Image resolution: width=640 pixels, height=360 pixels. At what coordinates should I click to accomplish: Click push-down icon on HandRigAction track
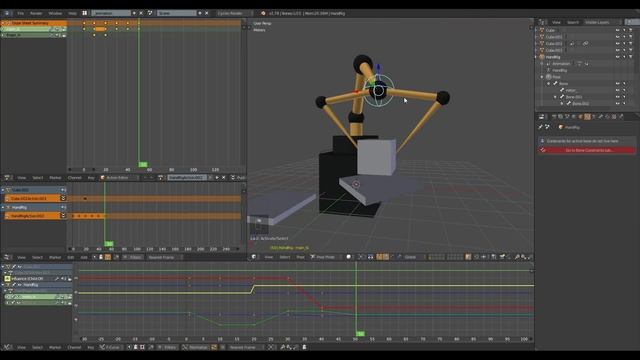coord(63,216)
